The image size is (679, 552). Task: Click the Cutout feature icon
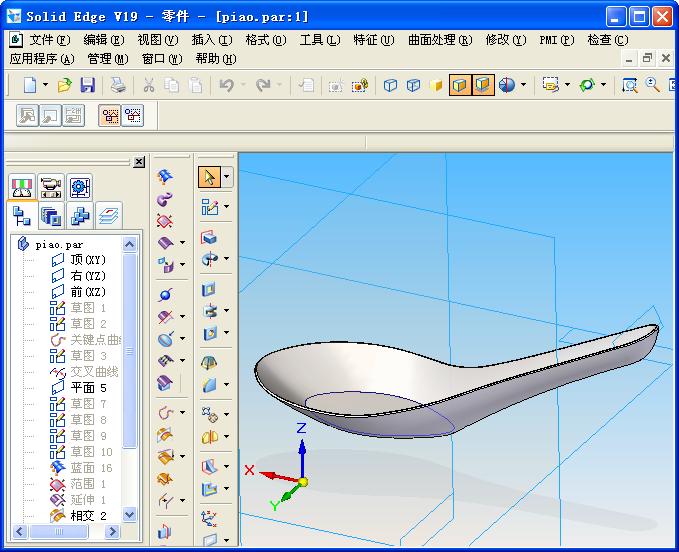(209, 289)
